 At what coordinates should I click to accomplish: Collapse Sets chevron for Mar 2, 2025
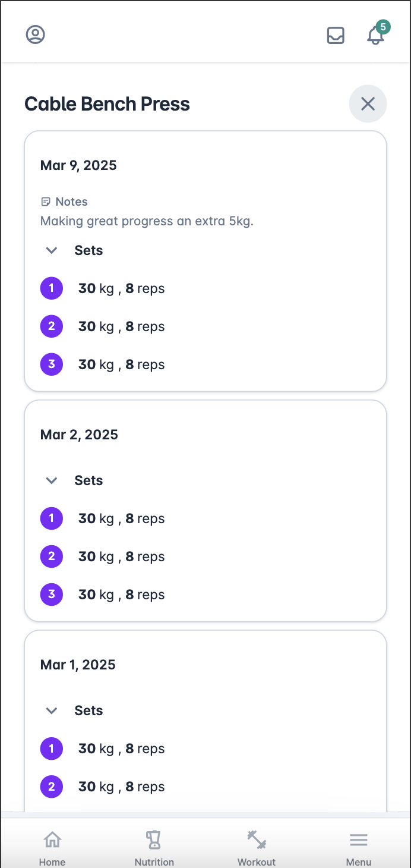52,480
